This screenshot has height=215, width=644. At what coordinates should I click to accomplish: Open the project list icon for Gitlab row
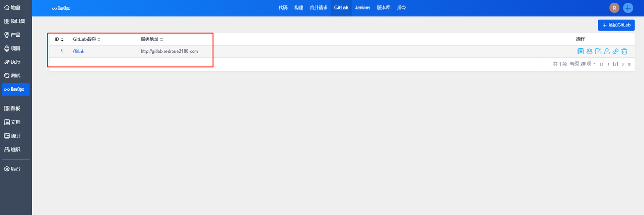(580, 52)
